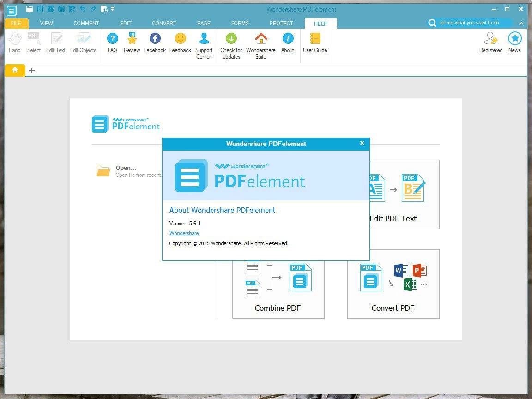Click the Email attachment icon in quick access toolbar

click(x=51, y=9)
